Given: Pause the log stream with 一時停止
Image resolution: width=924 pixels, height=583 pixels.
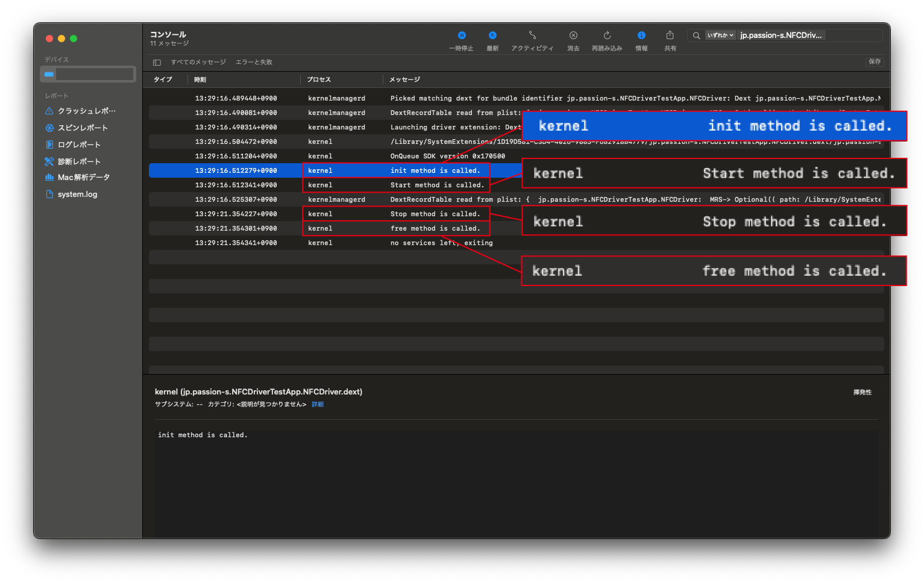Looking at the screenshot, I should tap(461, 36).
